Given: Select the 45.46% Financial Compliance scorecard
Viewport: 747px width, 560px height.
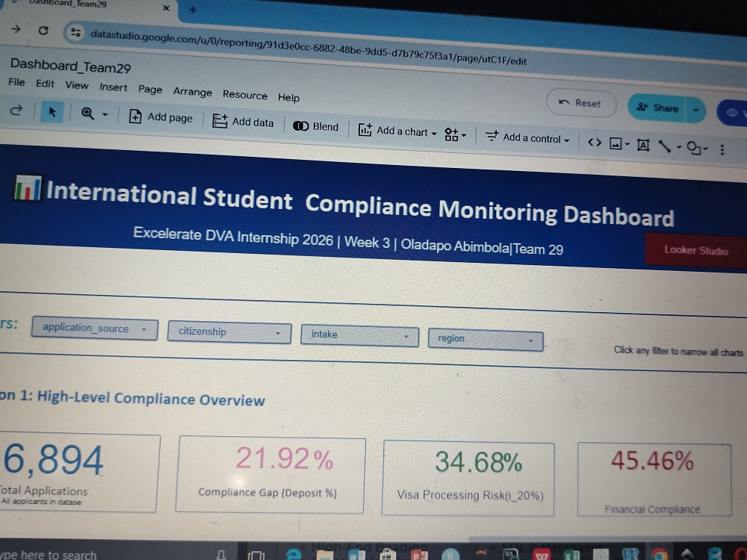Looking at the screenshot, I should pyautogui.click(x=654, y=479).
